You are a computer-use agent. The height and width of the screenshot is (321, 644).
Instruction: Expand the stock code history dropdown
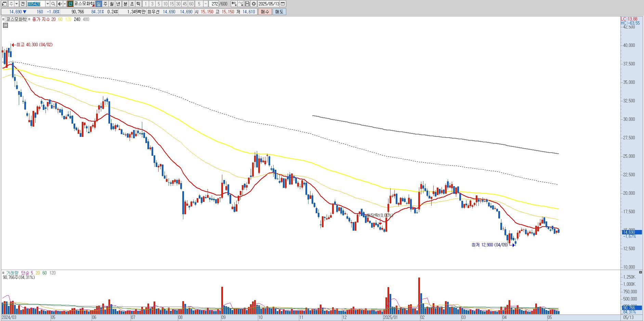tap(48, 4)
